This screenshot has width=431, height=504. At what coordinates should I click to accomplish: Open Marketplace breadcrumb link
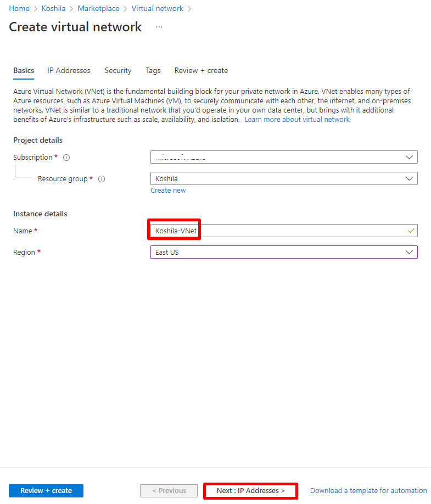tap(99, 9)
